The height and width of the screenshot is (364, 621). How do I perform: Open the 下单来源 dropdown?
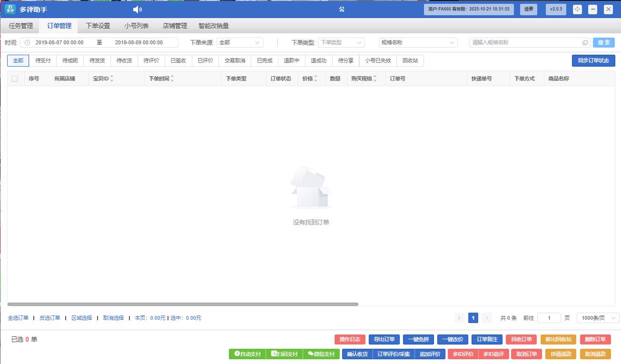[x=240, y=43]
